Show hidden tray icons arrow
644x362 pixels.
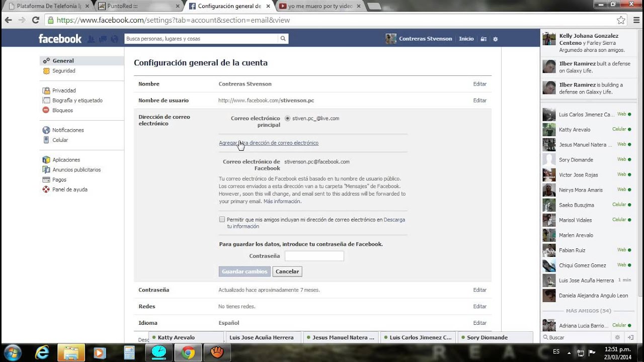(570, 352)
